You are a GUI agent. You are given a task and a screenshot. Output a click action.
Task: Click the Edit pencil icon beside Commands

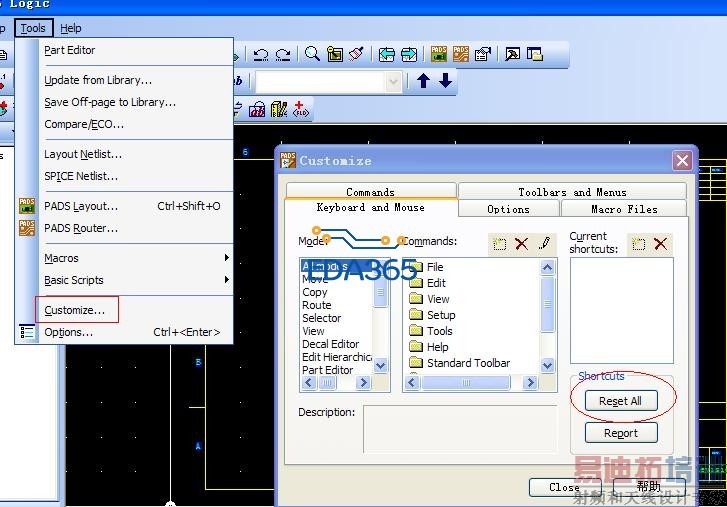point(544,243)
